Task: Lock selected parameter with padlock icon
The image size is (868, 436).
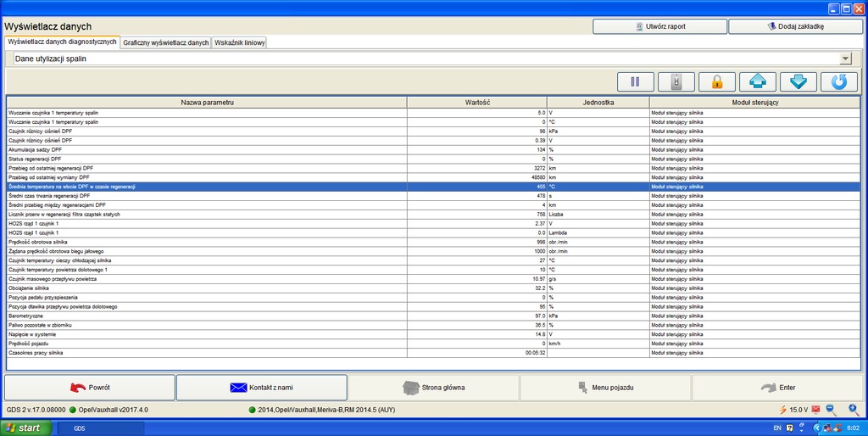Action: [x=717, y=82]
